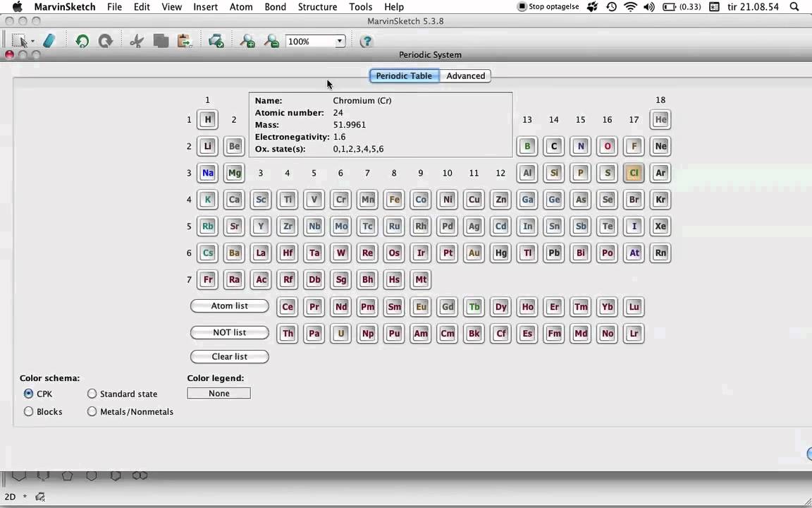Undo the last action
Image resolution: width=812 pixels, height=508 pixels.
point(82,41)
